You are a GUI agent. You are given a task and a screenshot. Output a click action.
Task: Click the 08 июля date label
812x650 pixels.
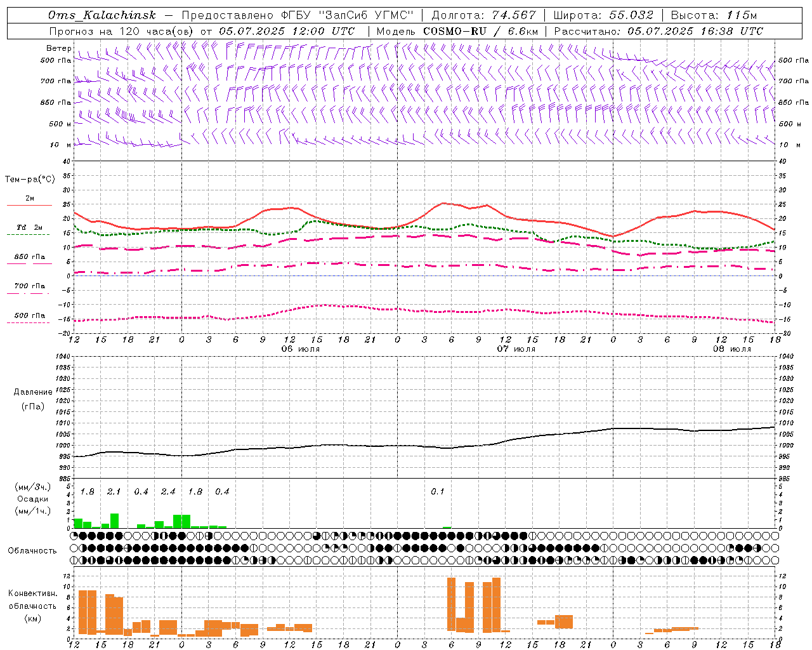pyautogui.click(x=732, y=349)
